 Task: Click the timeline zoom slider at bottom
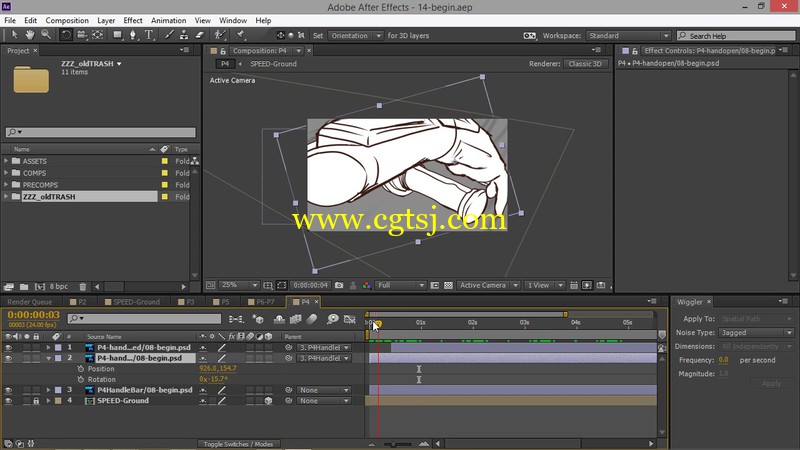pyautogui.click(x=397, y=444)
